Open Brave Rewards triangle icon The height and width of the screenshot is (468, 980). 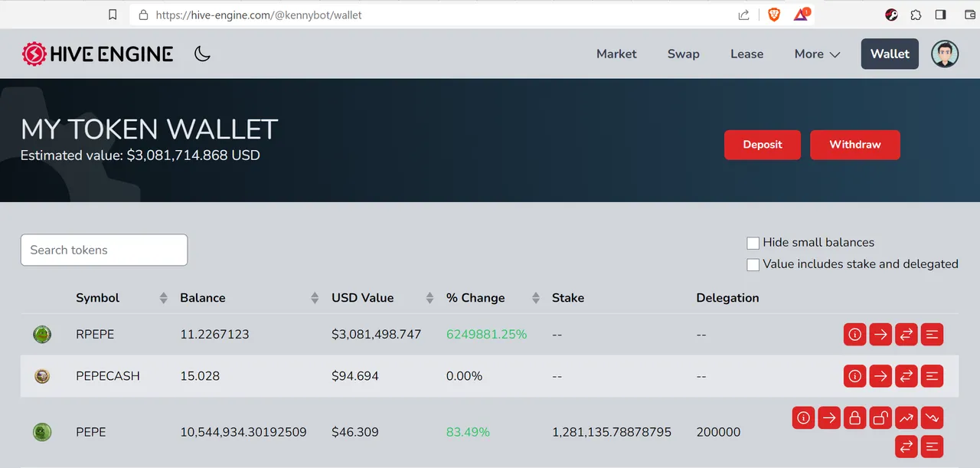(x=801, y=15)
